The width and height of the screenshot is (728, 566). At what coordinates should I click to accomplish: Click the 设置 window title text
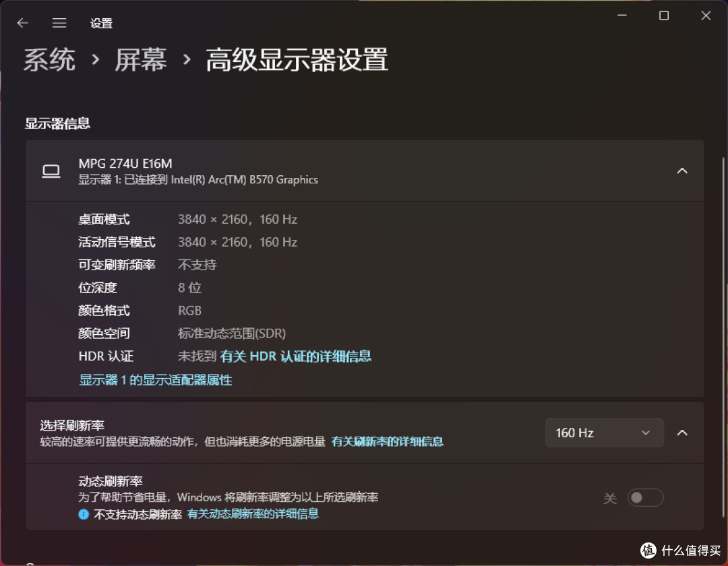coord(101,23)
